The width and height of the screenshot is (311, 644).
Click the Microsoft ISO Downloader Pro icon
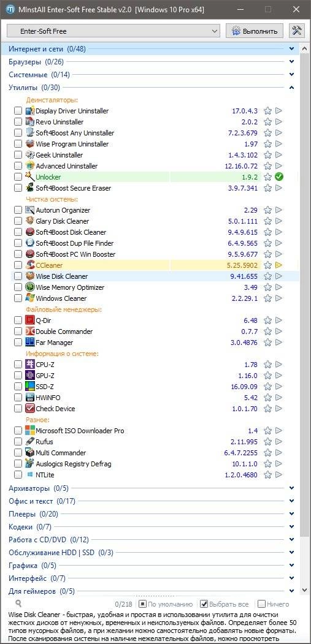point(30,431)
